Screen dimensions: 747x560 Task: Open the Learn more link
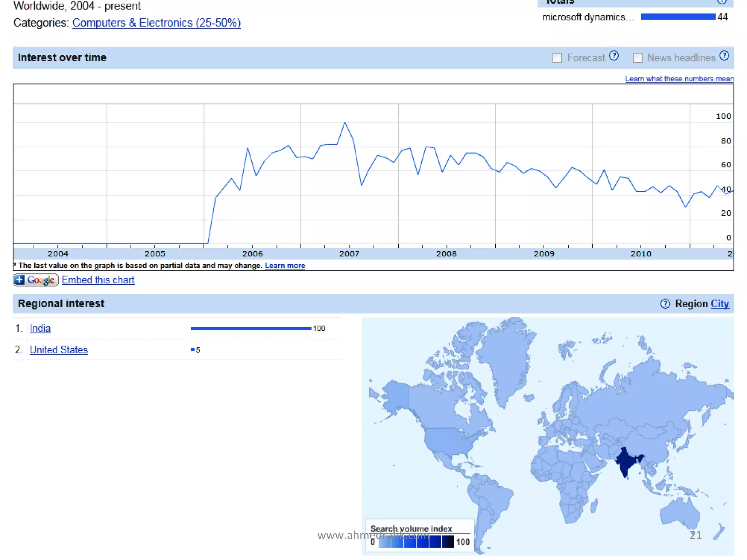[x=285, y=265]
